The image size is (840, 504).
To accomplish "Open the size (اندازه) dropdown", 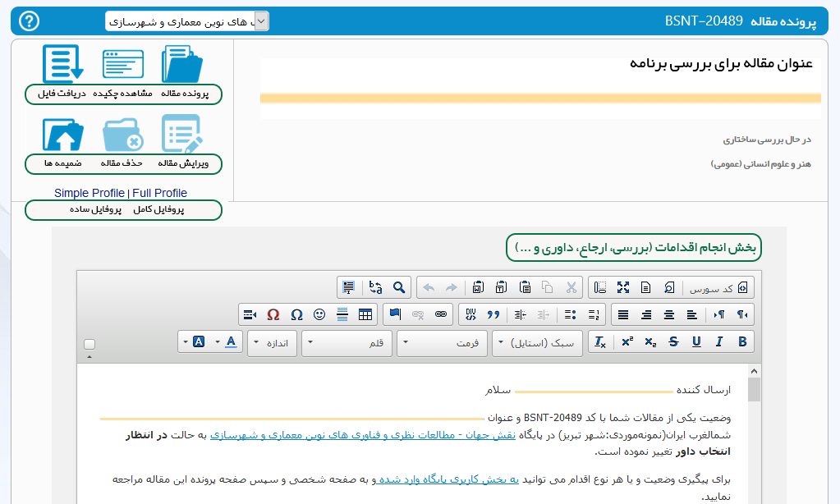I will [x=273, y=343].
